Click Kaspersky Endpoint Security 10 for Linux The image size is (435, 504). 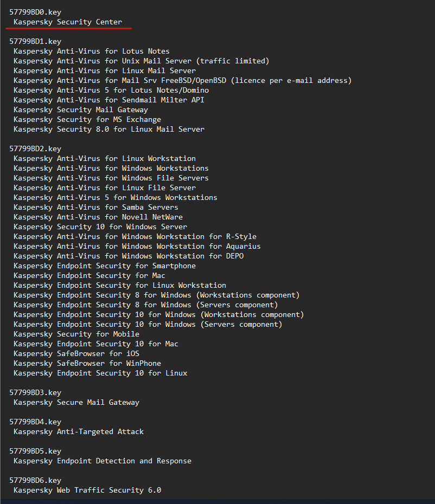pos(100,373)
